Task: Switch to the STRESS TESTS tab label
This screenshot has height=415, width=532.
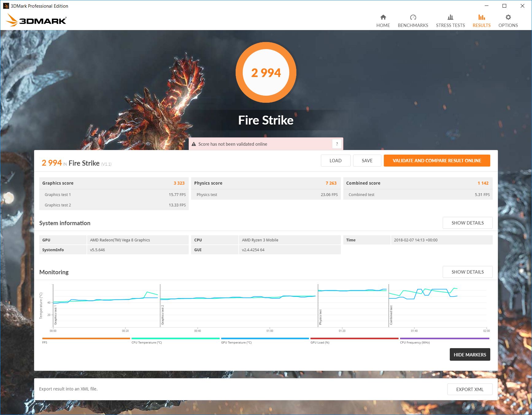Action: click(450, 25)
